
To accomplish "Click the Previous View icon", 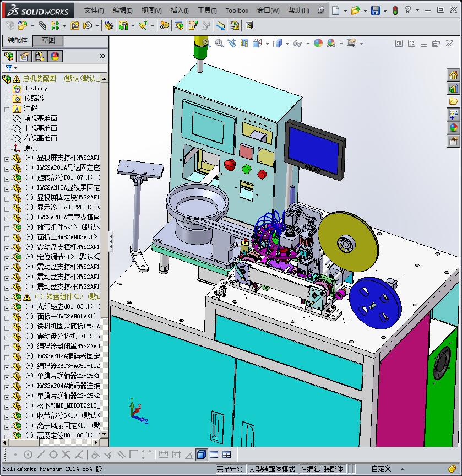I will (x=232, y=43).
